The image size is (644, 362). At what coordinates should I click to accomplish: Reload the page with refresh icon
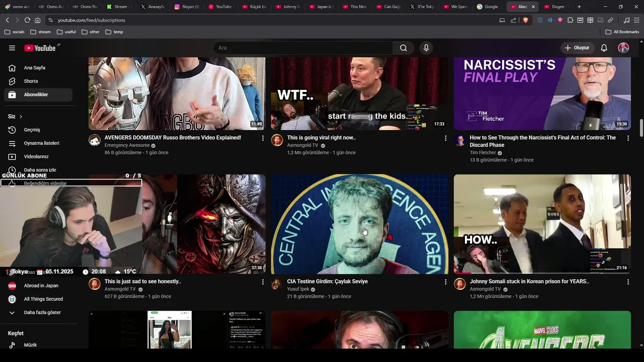[x=27, y=20]
